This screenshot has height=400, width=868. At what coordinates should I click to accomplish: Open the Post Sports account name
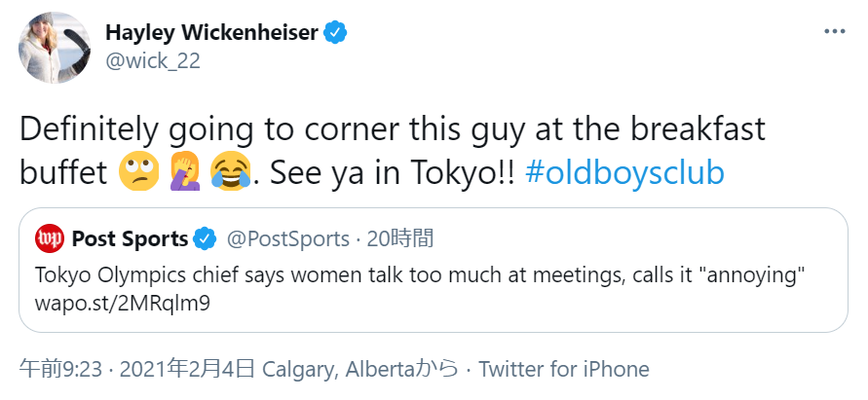(x=130, y=238)
